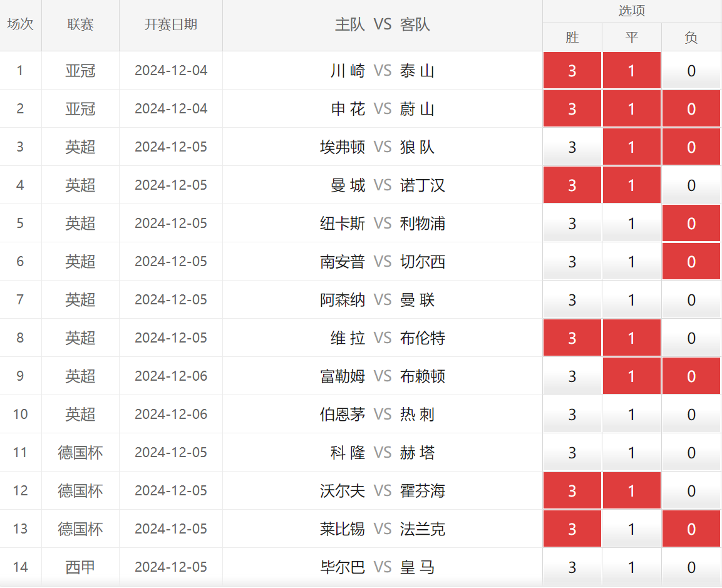This screenshot has width=722, height=588.
Task: Select loss option 0 for 科隆 VS 赫塔
Action: (x=691, y=453)
